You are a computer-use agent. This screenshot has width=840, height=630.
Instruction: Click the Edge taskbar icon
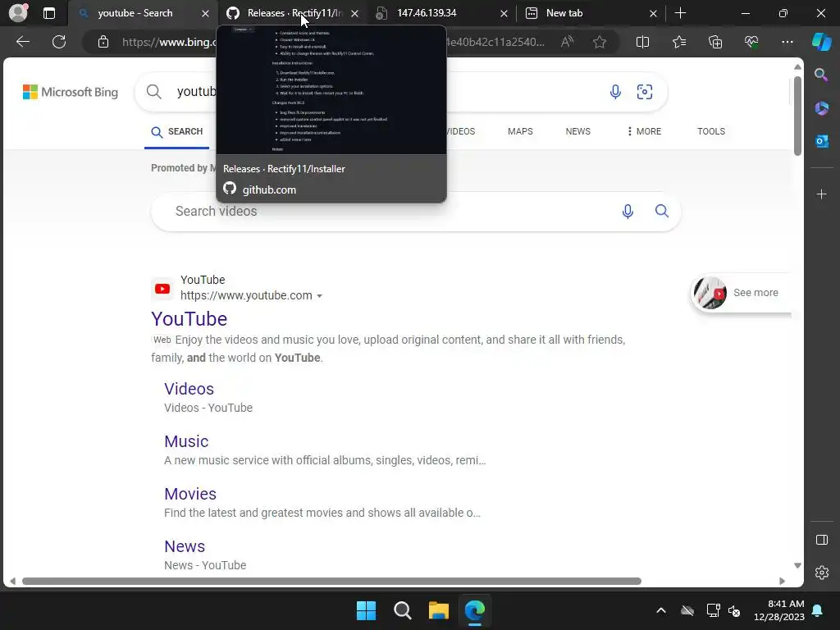[475, 610]
